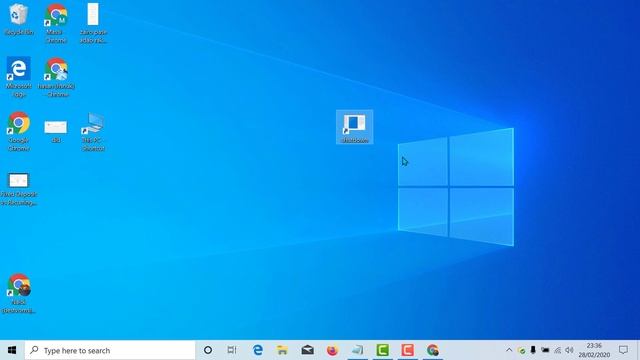This screenshot has height=360, width=640.
Task: Switch to the Chrome window on the taskbar
Action: tap(433, 350)
